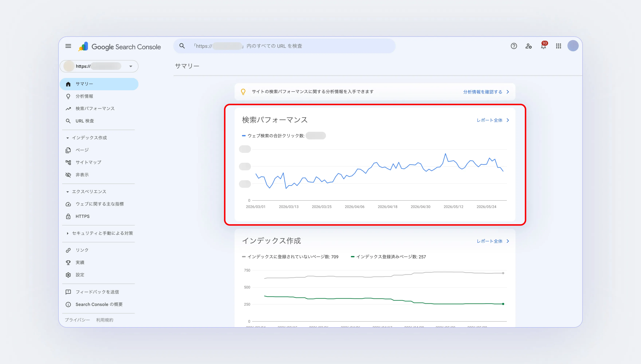Open URL 検査 from the sidebar
Image resolution: width=641 pixels, height=364 pixels.
99,121
